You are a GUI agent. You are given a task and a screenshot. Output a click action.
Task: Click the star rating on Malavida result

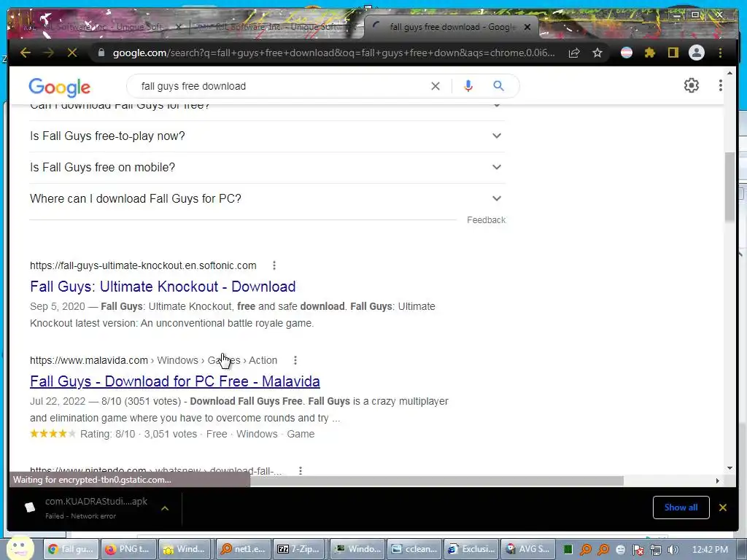coord(53,434)
